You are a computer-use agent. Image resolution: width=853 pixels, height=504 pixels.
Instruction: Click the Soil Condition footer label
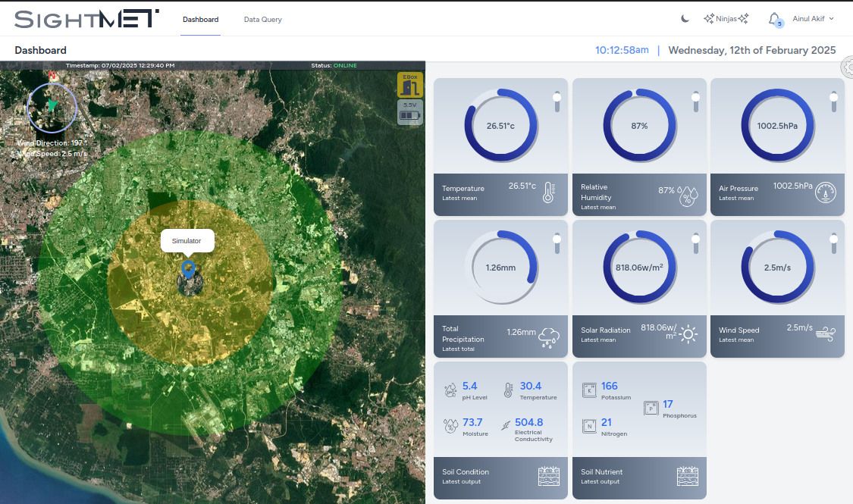tap(465, 472)
